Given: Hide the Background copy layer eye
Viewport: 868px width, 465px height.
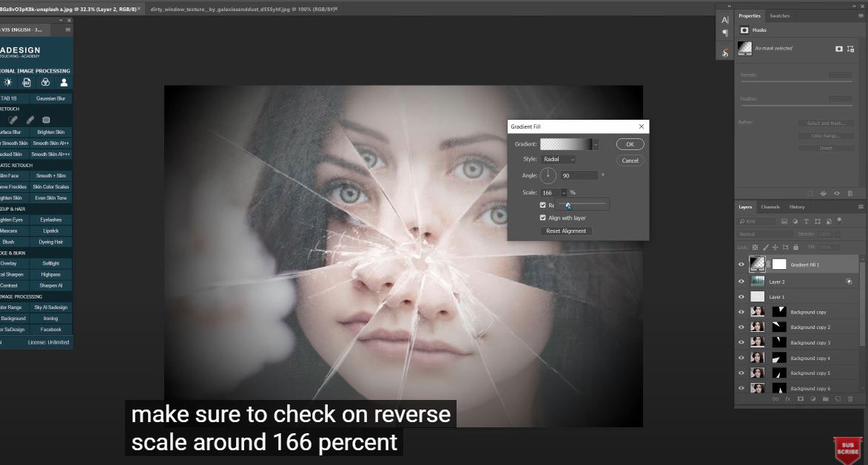Looking at the screenshot, I should [741, 312].
